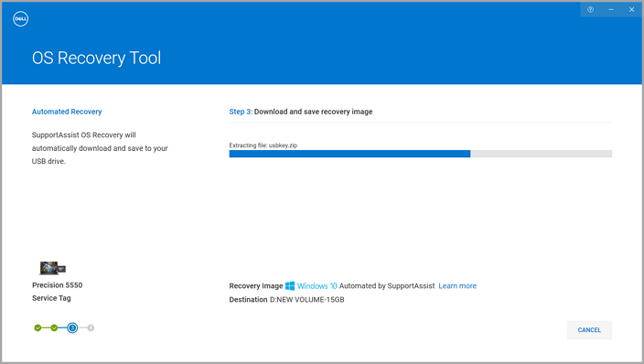Click the Automated Recovery heading

pos(67,112)
